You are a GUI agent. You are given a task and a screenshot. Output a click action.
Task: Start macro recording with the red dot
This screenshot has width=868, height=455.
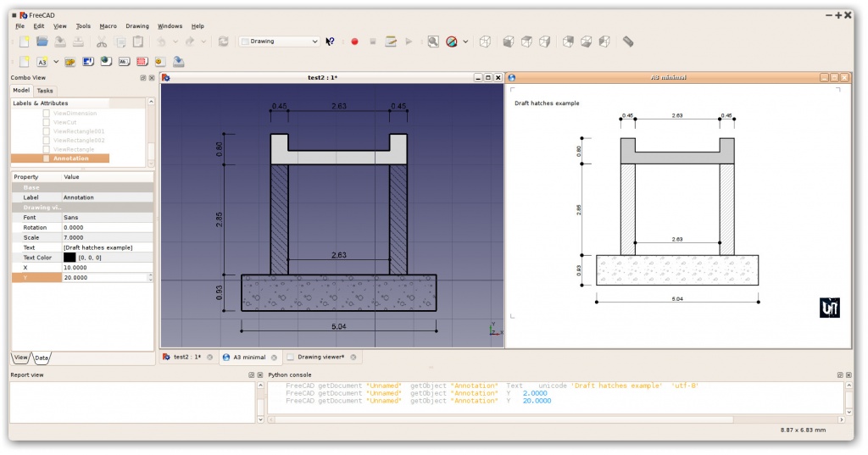[355, 42]
